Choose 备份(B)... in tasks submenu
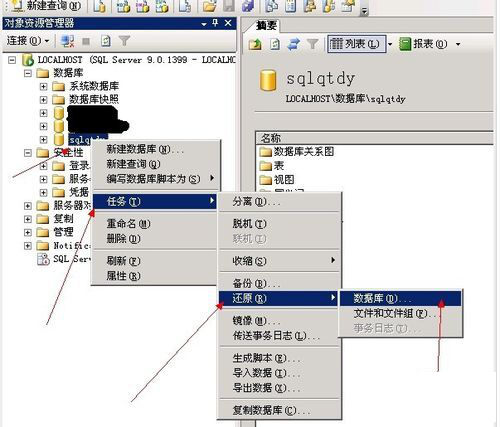The height and width of the screenshot is (427, 500). click(x=279, y=283)
